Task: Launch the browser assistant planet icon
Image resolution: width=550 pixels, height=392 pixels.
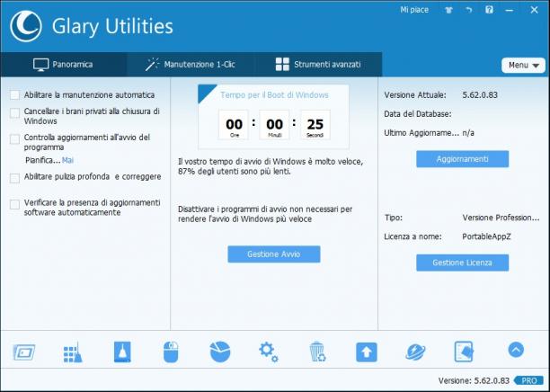Action: (415, 352)
